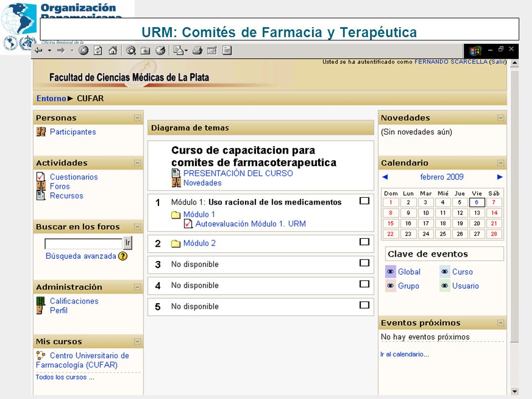Click the Cuestionarios checkmark icon
532x399 pixels.
point(40,176)
